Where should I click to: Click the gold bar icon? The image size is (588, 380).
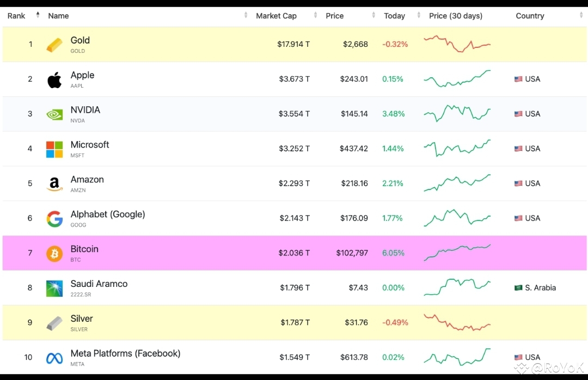[54, 45]
